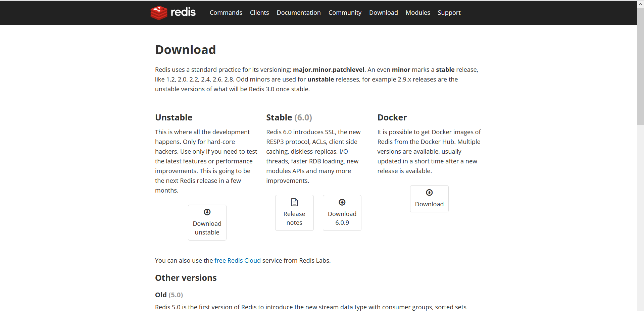Click the Docker download arrow icon

[429, 193]
